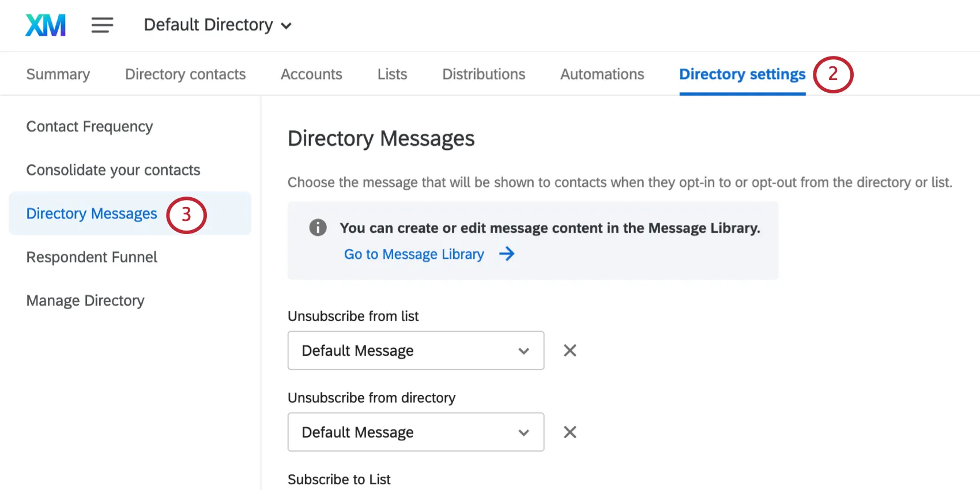
Task: Switch to the Summary tab
Action: pyautogui.click(x=58, y=74)
